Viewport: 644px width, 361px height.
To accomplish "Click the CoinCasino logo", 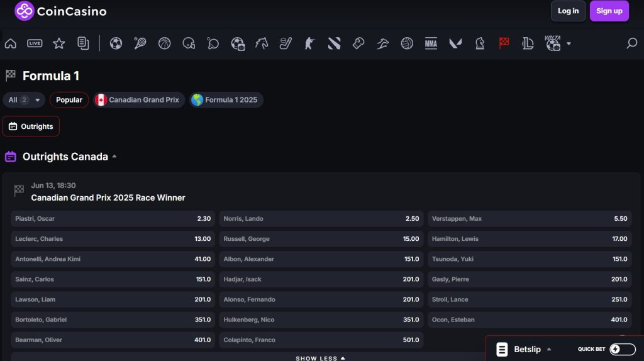I will 60,11.
